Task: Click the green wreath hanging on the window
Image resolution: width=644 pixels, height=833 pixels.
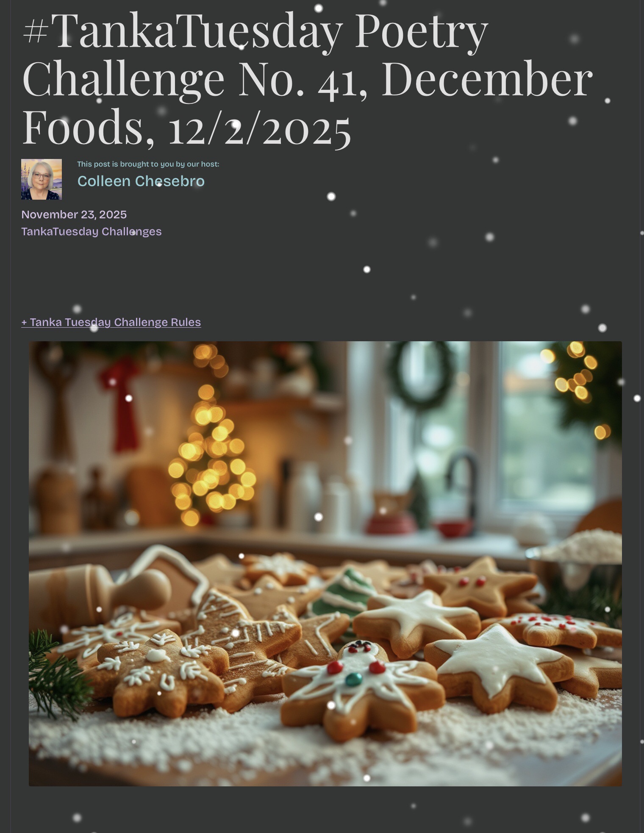Action: [x=419, y=377]
